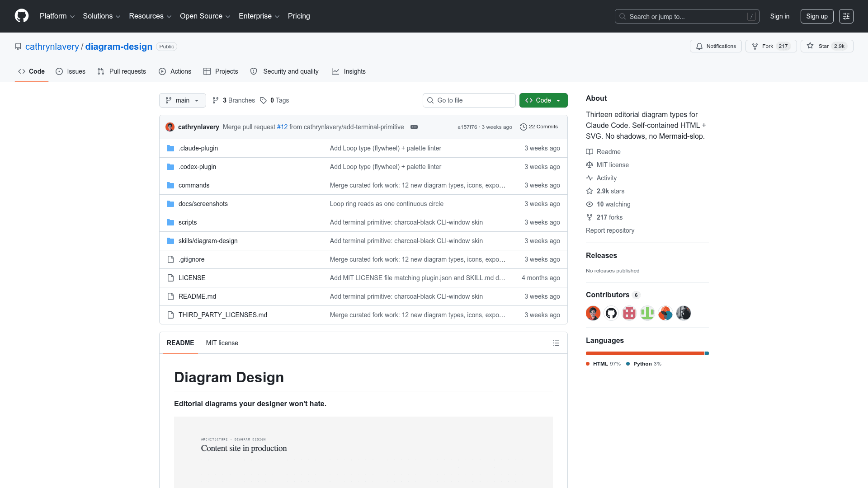The width and height of the screenshot is (868, 488).
Task: View 0 Tags
Action: [274, 100]
